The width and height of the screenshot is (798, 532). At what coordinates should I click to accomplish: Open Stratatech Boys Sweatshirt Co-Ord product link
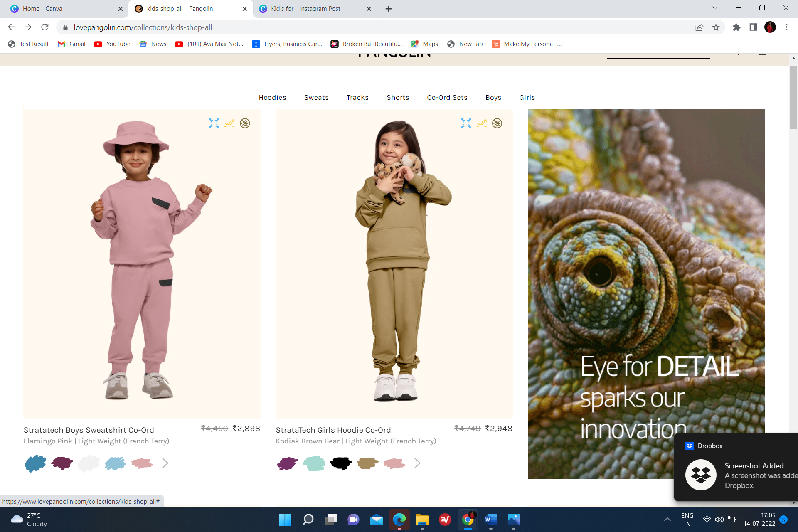89,430
